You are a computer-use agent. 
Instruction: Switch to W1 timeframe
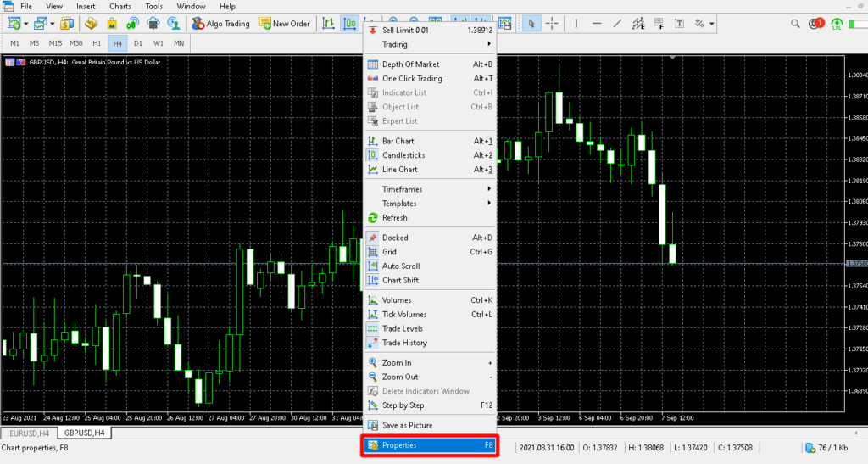tap(159, 43)
